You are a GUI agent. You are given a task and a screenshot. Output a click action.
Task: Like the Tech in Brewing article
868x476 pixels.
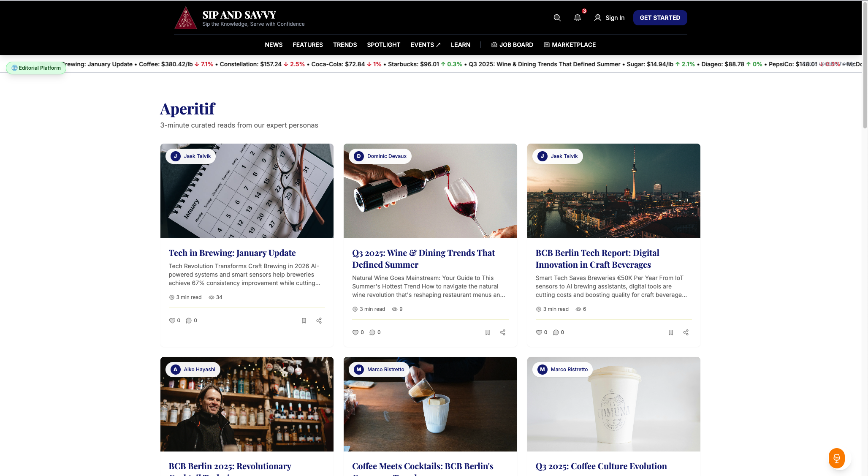173,321
